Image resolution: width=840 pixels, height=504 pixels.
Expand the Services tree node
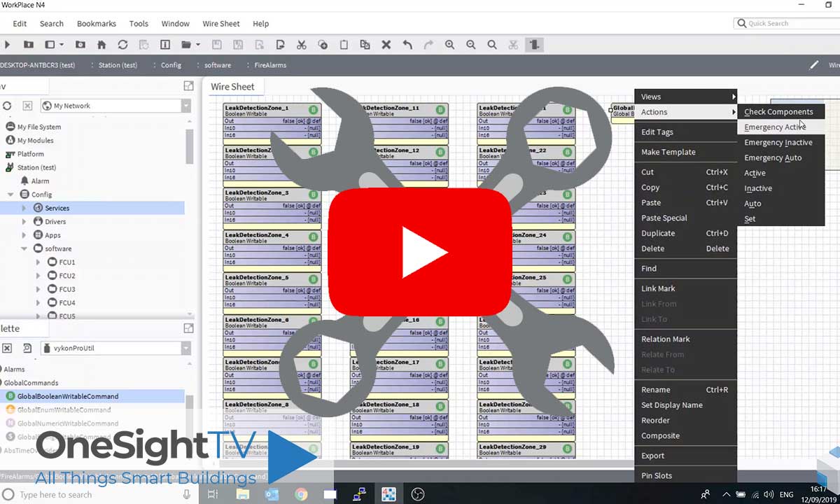(x=24, y=208)
